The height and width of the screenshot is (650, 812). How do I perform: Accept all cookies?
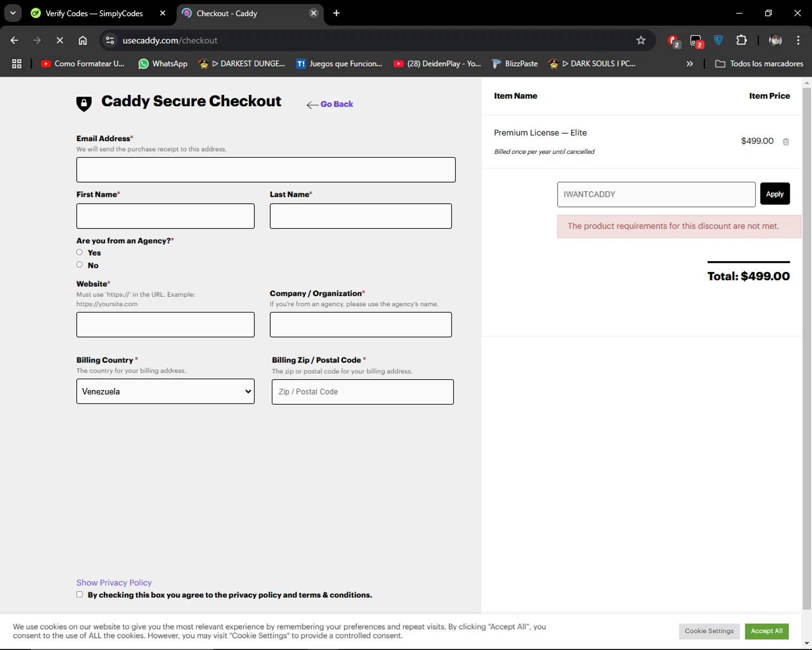click(x=767, y=631)
